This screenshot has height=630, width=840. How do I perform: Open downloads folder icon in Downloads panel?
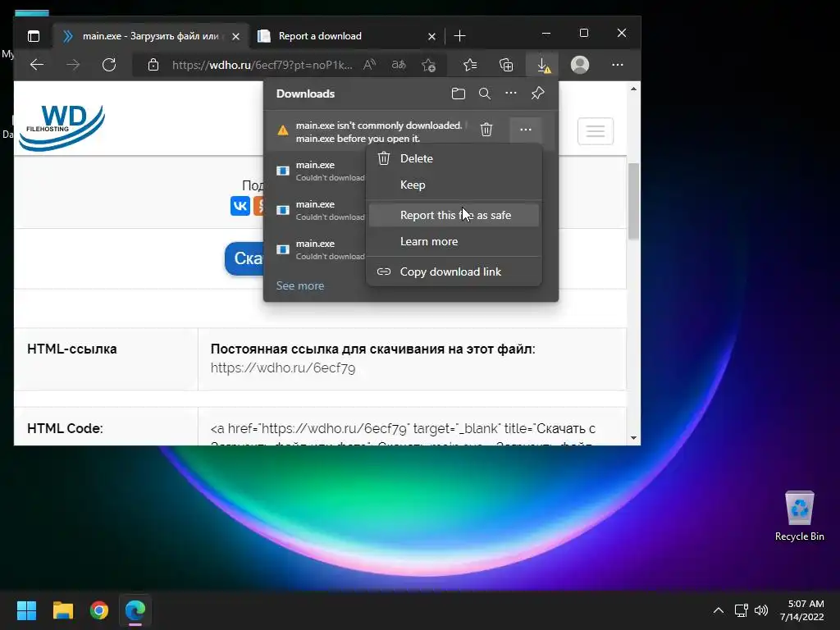click(458, 94)
